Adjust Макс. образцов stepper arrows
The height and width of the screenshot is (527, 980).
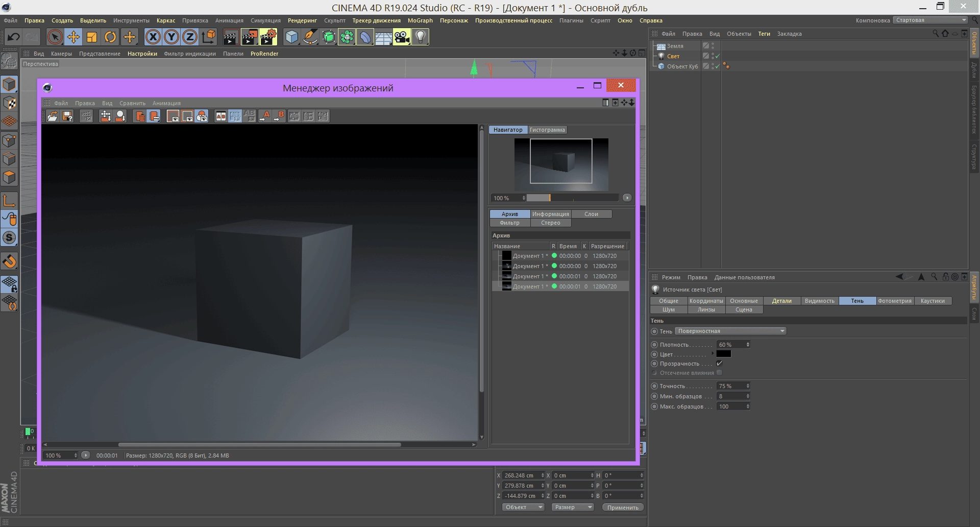point(748,406)
